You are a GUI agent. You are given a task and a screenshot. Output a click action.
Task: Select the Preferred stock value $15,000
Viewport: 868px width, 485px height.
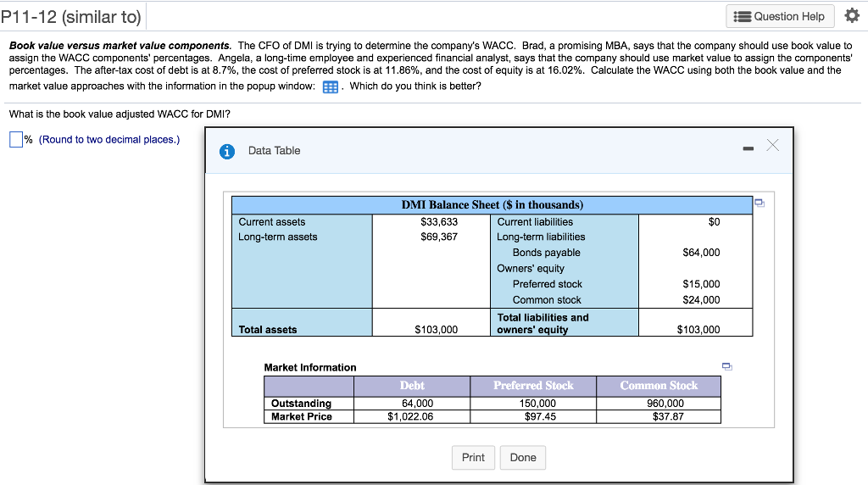[701, 284]
